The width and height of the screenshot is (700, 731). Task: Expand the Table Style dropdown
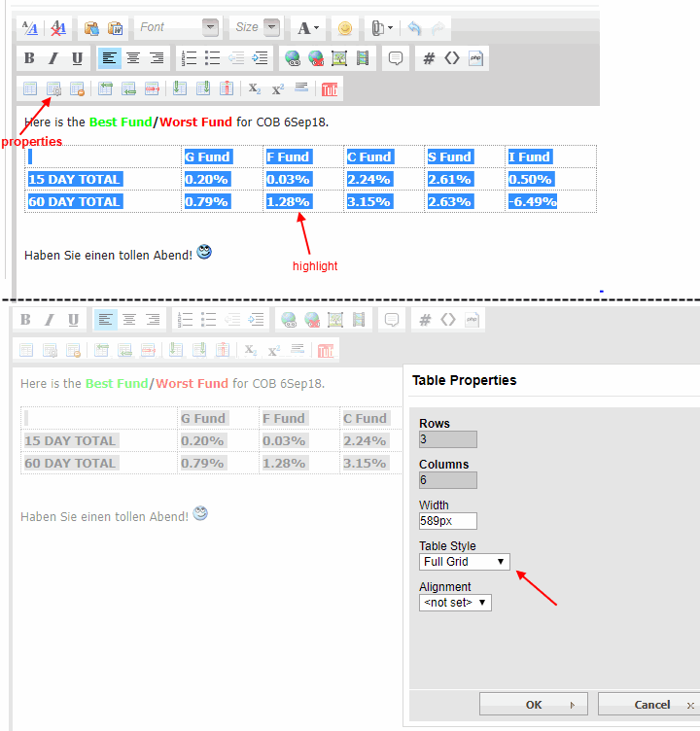[x=464, y=562]
